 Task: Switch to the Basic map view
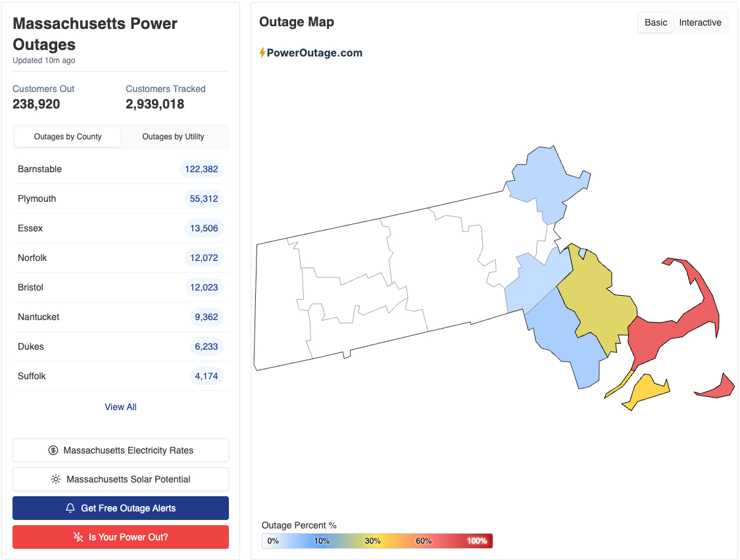tap(656, 22)
